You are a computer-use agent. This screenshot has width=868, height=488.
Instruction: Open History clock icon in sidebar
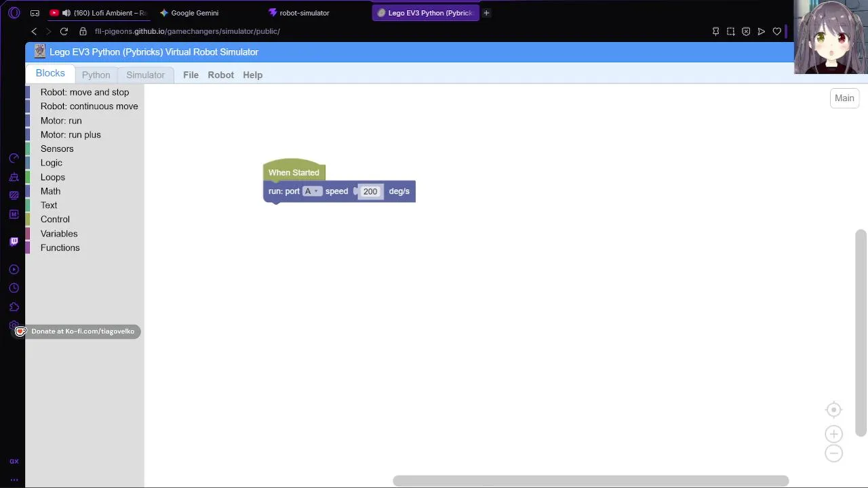click(14, 288)
